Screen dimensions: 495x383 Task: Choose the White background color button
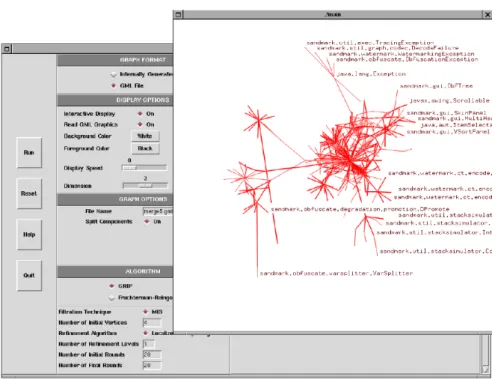(x=145, y=136)
